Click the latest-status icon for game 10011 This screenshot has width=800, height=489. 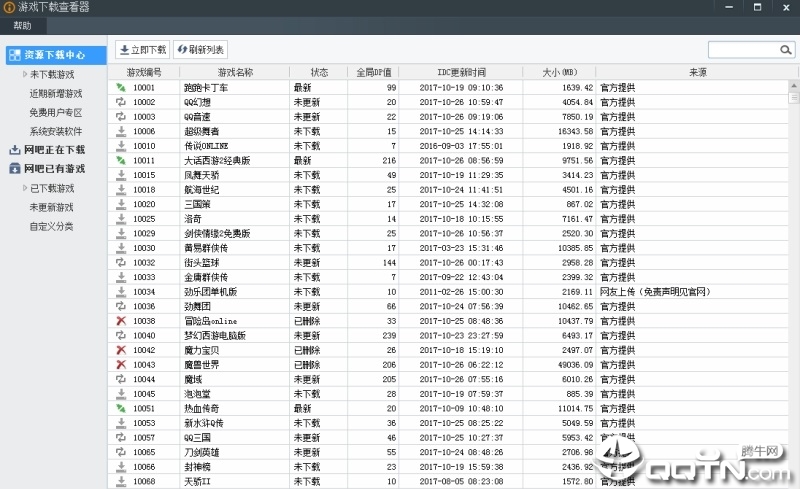coord(120,160)
